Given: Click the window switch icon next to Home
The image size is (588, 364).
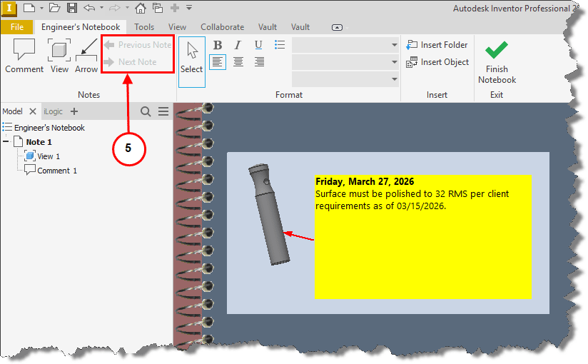Looking at the screenshot, I should tap(158, 8).
